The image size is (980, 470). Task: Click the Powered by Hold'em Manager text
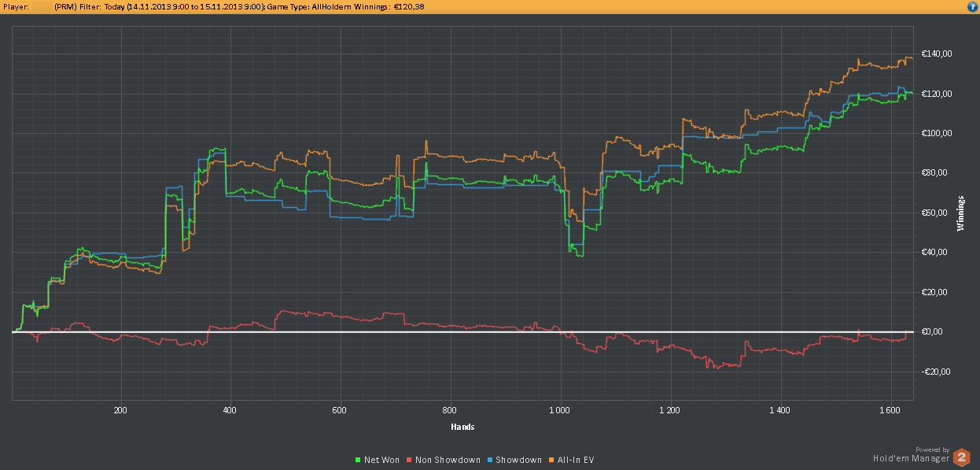coord(911,456)
